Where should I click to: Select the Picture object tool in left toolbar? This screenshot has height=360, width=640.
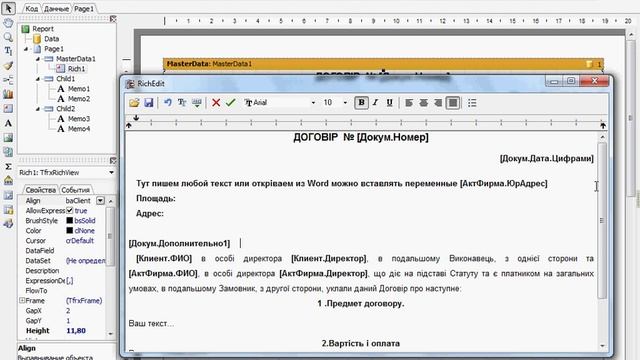[8, 138]
